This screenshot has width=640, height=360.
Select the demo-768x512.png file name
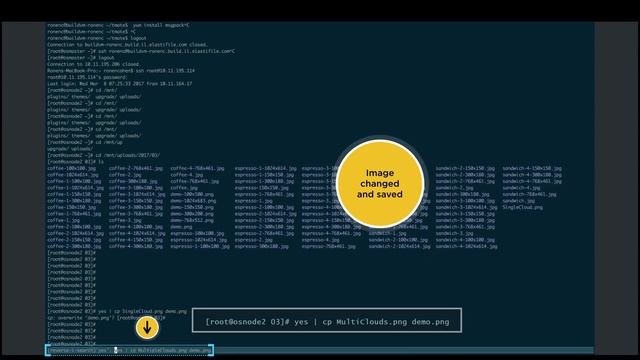pos(192,220)
